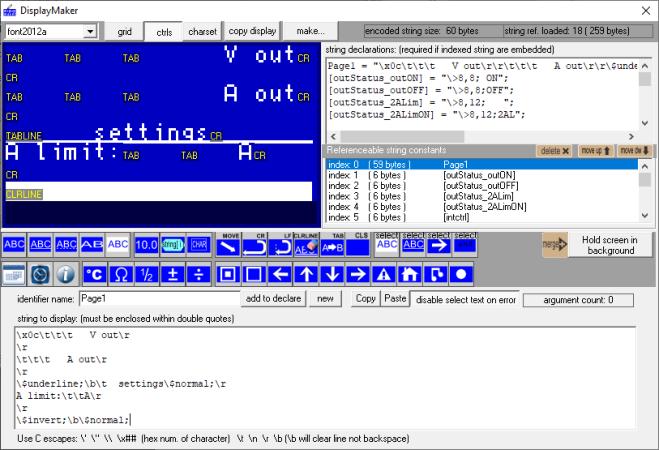Viewport: 659px width, 450px height.
Task: Insert the filled circle symbol
Action: pos(461,274)
